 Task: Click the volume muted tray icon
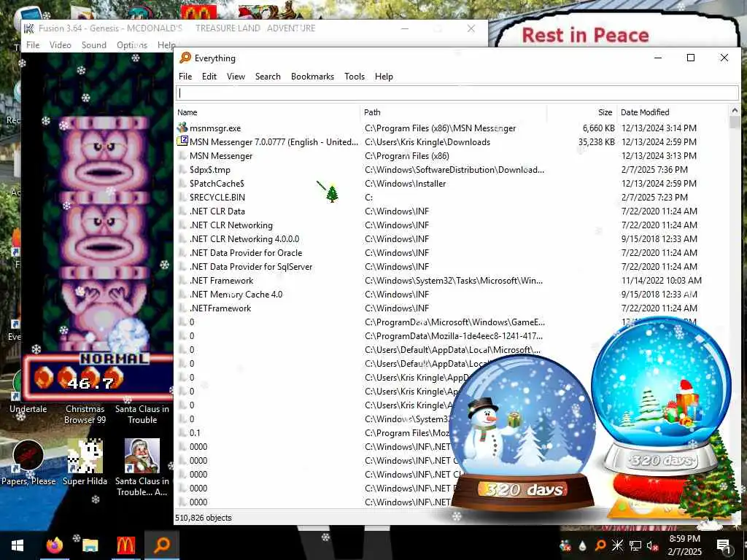652,545
